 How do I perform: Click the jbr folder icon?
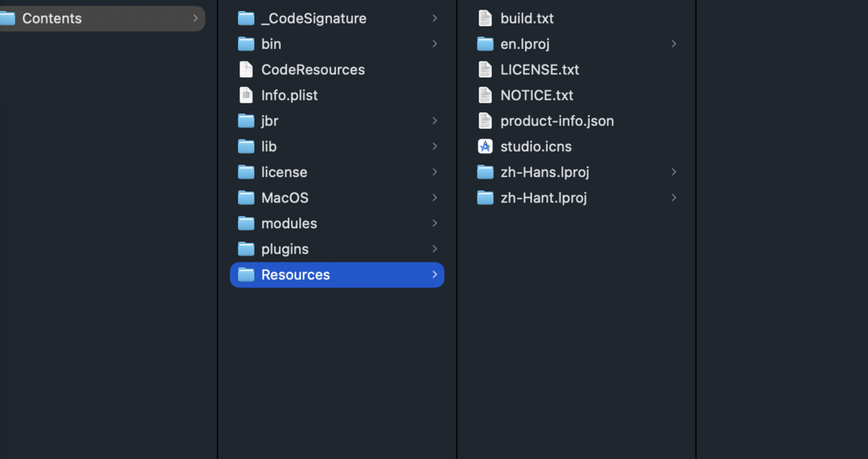pos(247,121)
